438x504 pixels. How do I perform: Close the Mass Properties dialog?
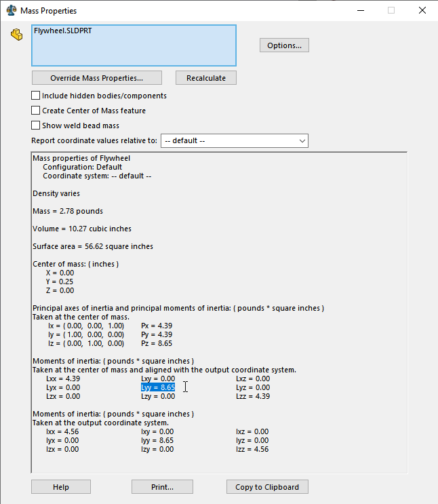422,10
